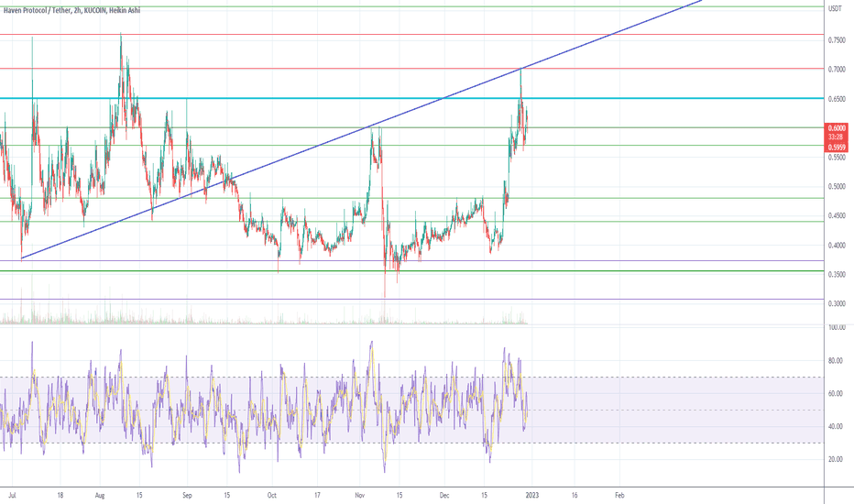
Task: Click the red 0.6000 current price tag
Action: click(837, 128)
